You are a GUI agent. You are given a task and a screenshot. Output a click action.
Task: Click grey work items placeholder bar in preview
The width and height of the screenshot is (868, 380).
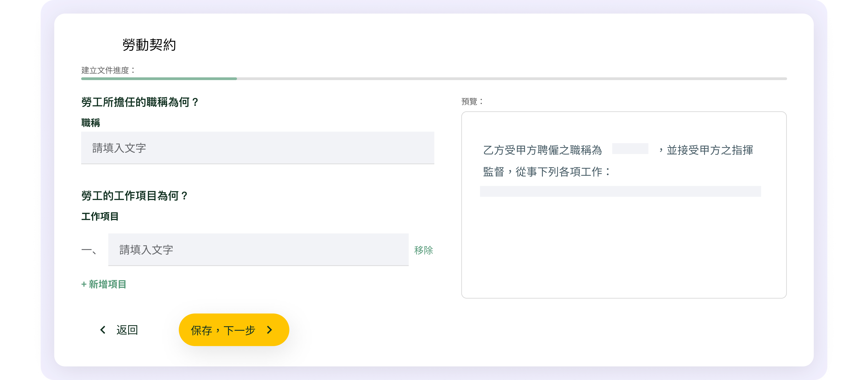click(x=620, y=191)
